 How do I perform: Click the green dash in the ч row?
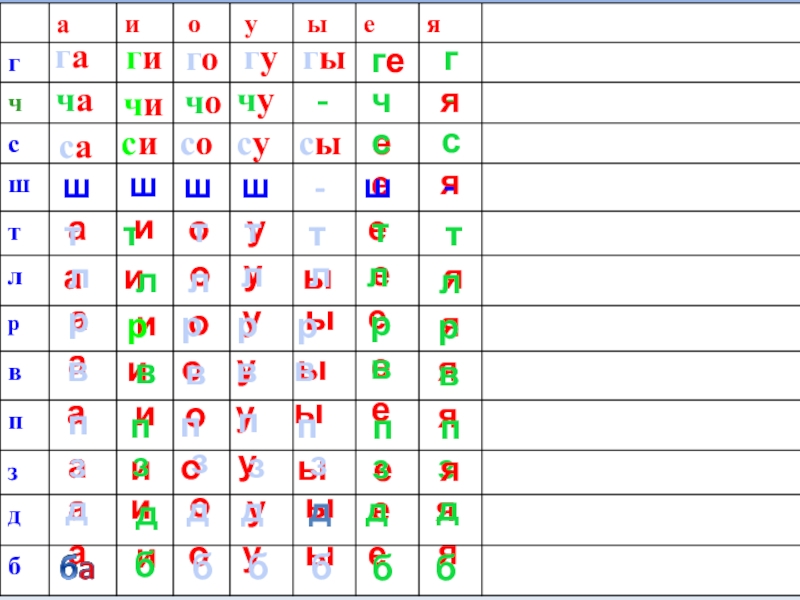(x=322, y=103)
